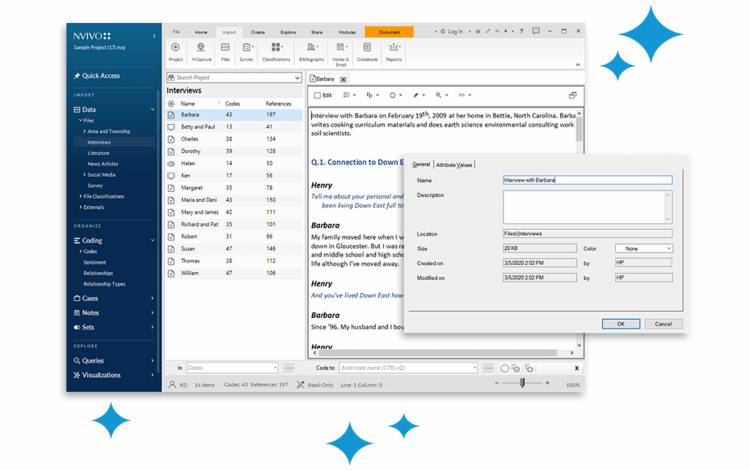Sort list by References column header
Viewport: 750px width, 470px height.
pos(278,104)
